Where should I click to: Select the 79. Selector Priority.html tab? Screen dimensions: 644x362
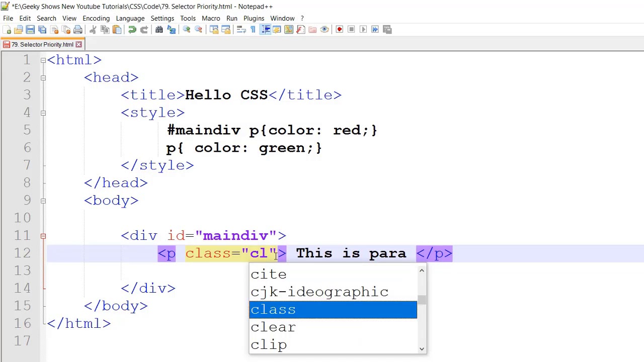point(42,45)
